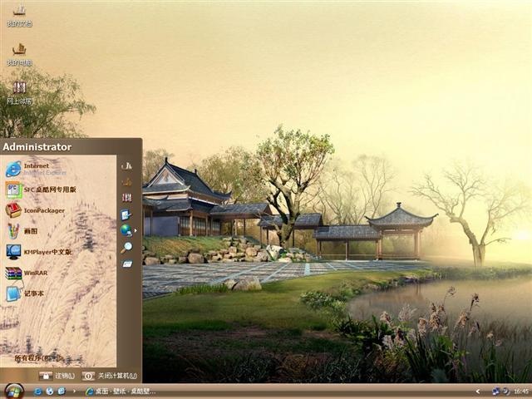Open WinRAR in the Start menu
532x399 pixels.
(x=27, y=273)
